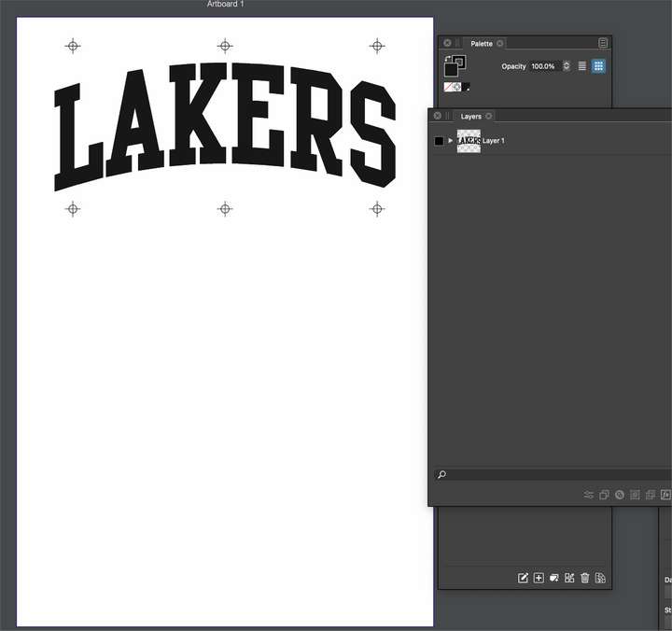Click the top-left registration mark
The width and height of the screenshot is (672, 631).
(73, 46)
